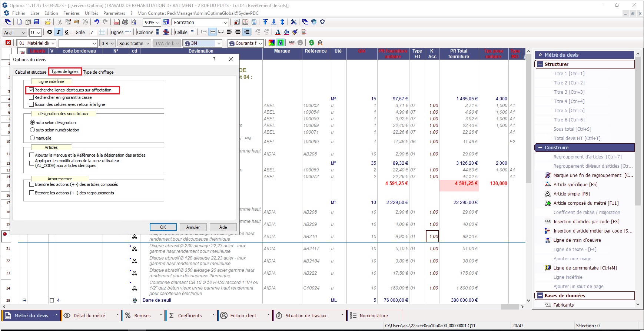Click Article simple [F6] in the side panel

pyautogui.click(x=571, y=194)
